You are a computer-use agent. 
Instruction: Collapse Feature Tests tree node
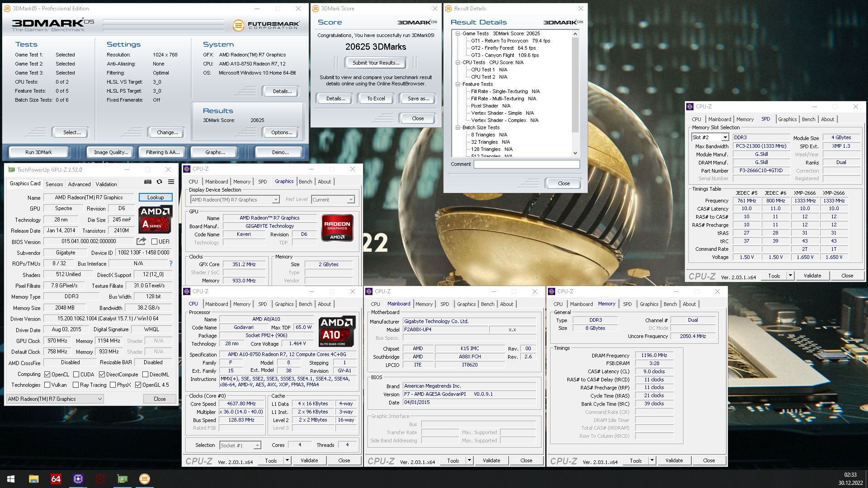(458, 84)
